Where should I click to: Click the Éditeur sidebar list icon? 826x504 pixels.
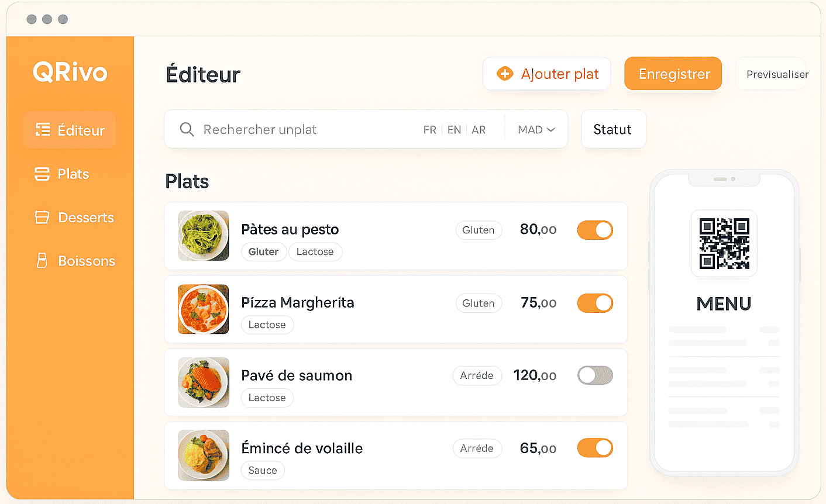click(x=43, y=129)
